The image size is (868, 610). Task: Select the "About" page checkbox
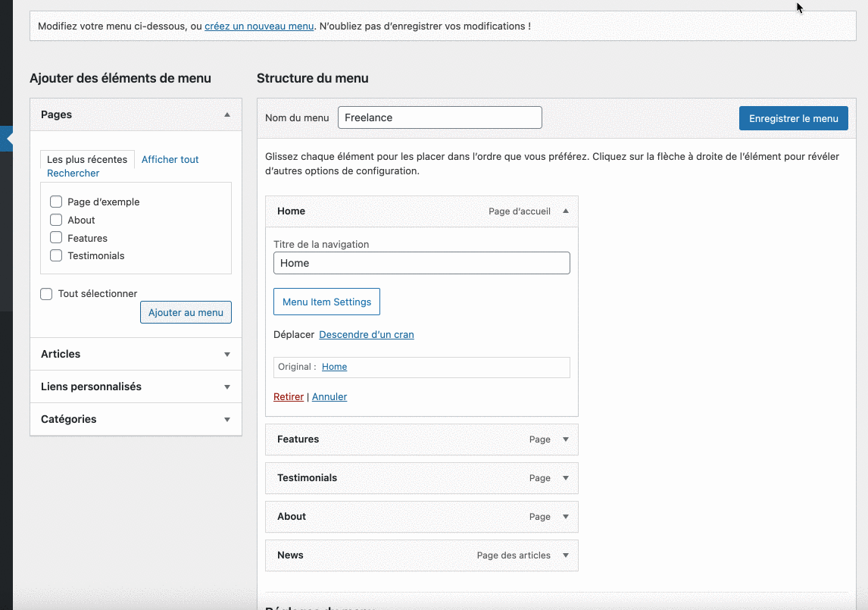56,220
